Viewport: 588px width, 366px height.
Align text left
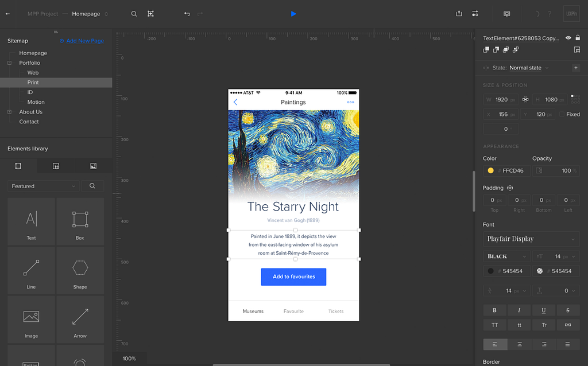pyautogui.click(x=495, y=344)
